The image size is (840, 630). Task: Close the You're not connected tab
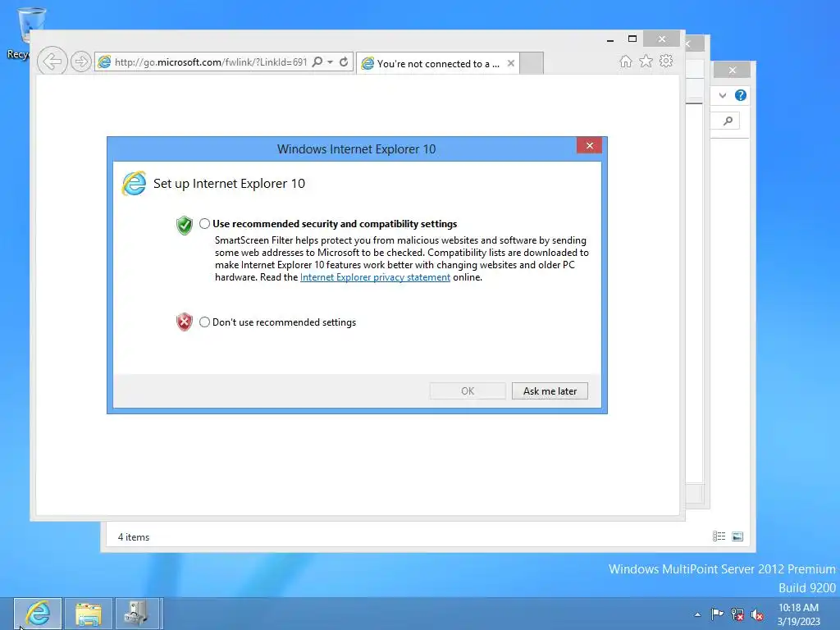click(x=511, y=63)
